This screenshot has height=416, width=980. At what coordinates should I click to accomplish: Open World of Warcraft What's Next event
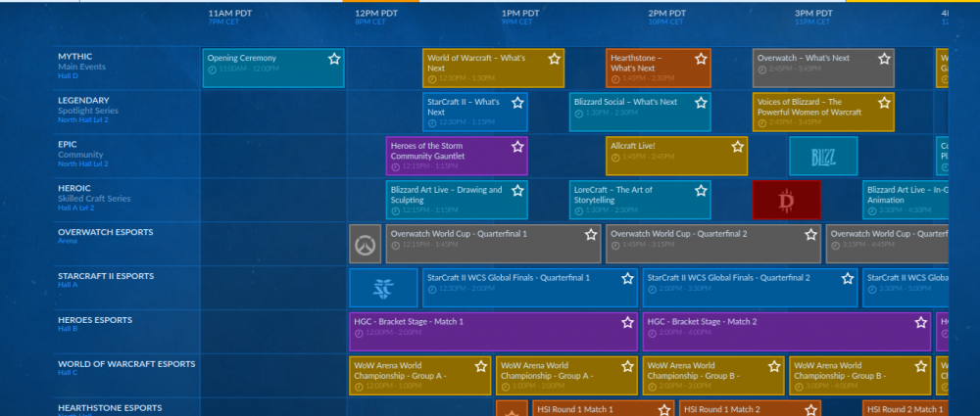493,69
